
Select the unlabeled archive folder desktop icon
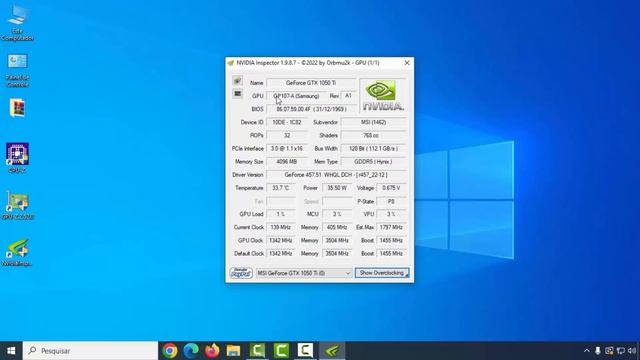click(17, 108)
